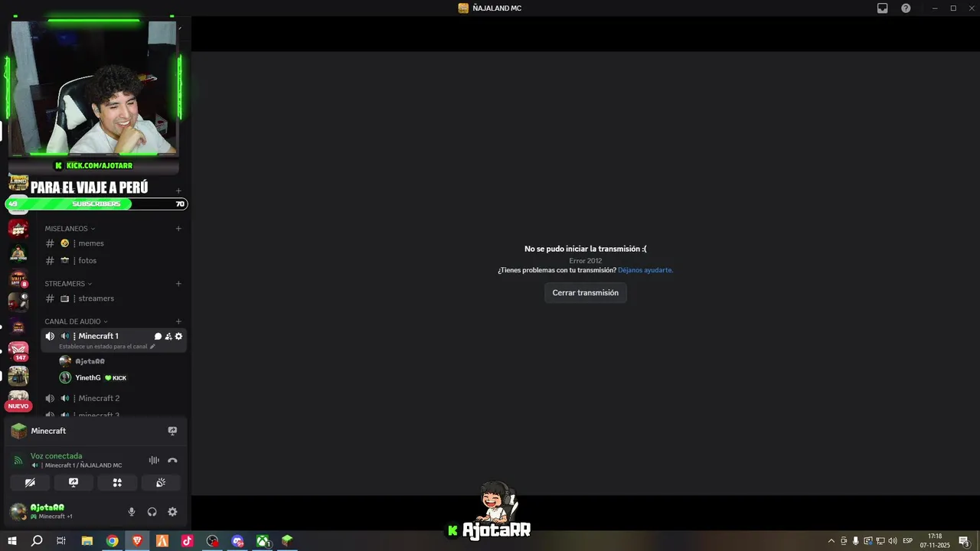Screen dimensions: 980x551
Task: Click the webcam overlay thumbnail
Action: pyautogui.click(x=93, y=88)
